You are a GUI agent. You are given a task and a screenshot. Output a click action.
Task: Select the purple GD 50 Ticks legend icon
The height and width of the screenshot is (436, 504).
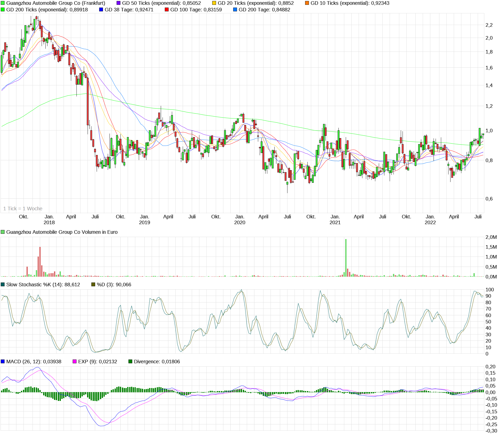click(x=119, y=3)
